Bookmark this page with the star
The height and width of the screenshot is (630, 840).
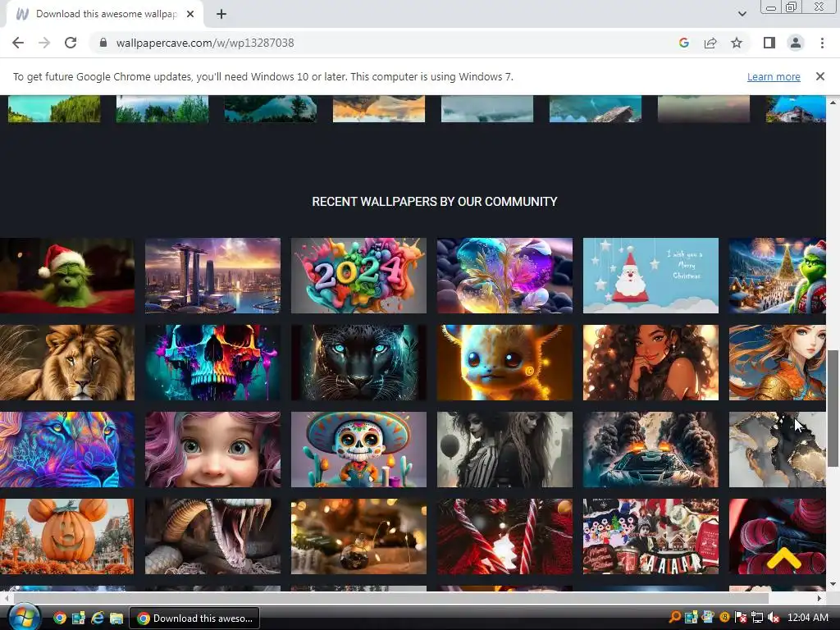click(737, 43)
